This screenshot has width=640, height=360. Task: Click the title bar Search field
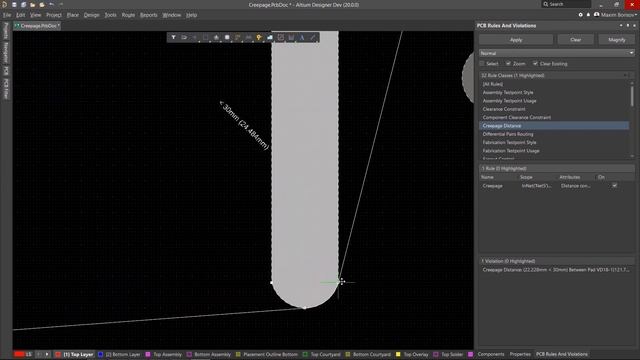(566, 4)
